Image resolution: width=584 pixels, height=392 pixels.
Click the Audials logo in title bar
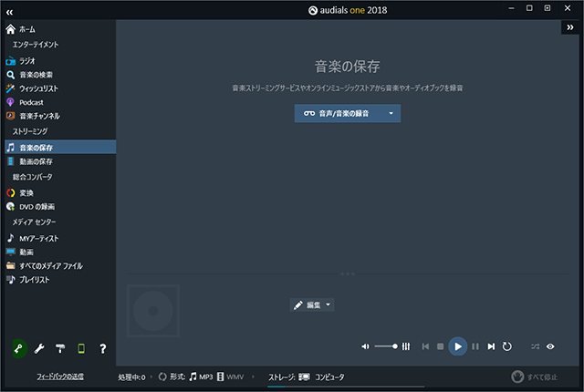(x=313, y=10)
